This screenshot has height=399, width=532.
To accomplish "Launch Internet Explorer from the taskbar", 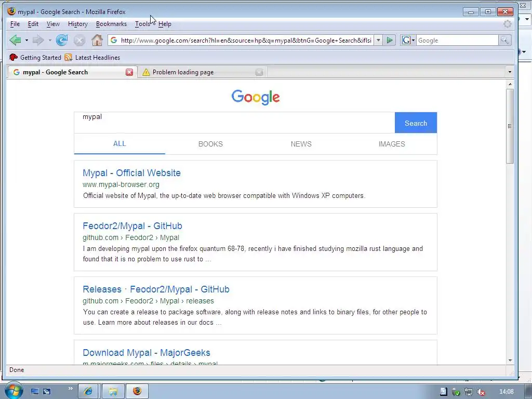I will coord(88,391).
